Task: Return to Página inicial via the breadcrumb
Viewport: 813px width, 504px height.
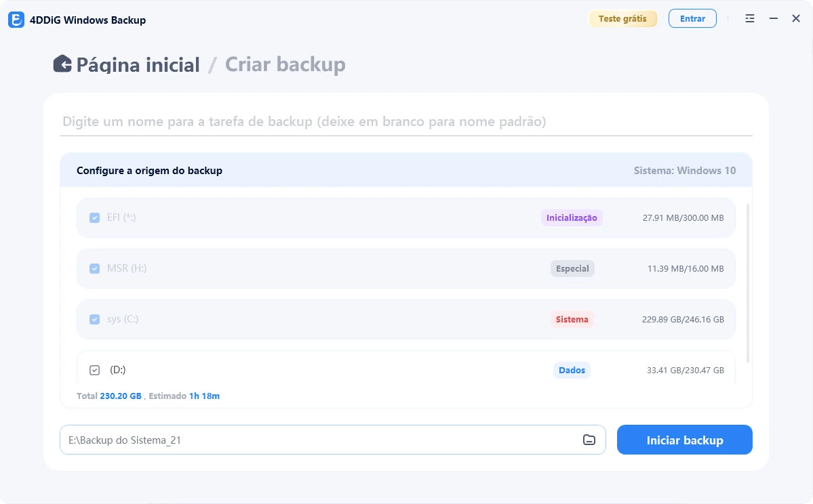Action: point(138,64)
